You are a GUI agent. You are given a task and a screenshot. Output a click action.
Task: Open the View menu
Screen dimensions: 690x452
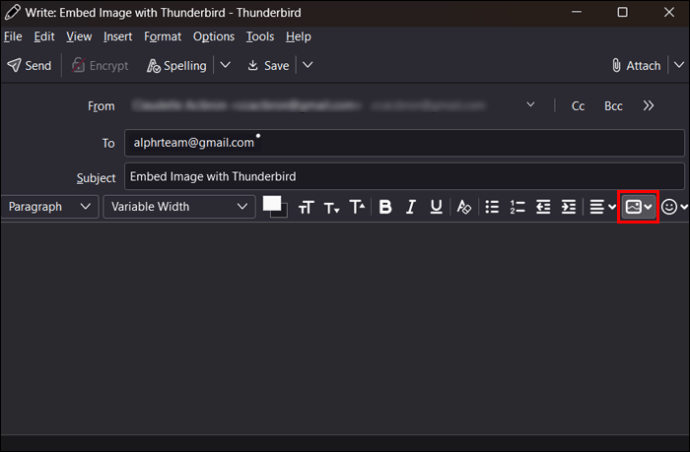[79, 37]
